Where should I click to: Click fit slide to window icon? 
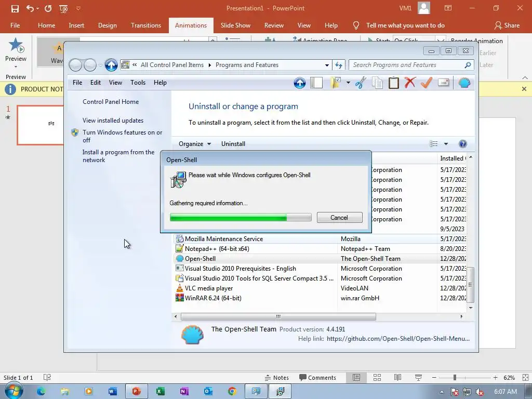pos(525,378)
